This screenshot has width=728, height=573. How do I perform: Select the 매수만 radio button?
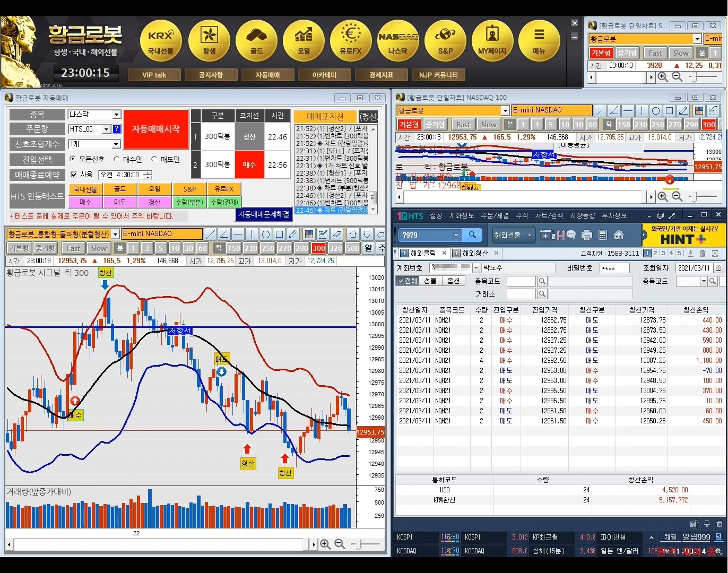[116, 159]
